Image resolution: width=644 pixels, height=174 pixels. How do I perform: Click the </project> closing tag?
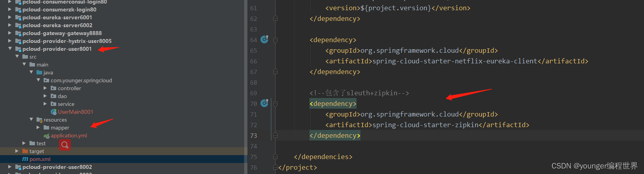(298, 167)
